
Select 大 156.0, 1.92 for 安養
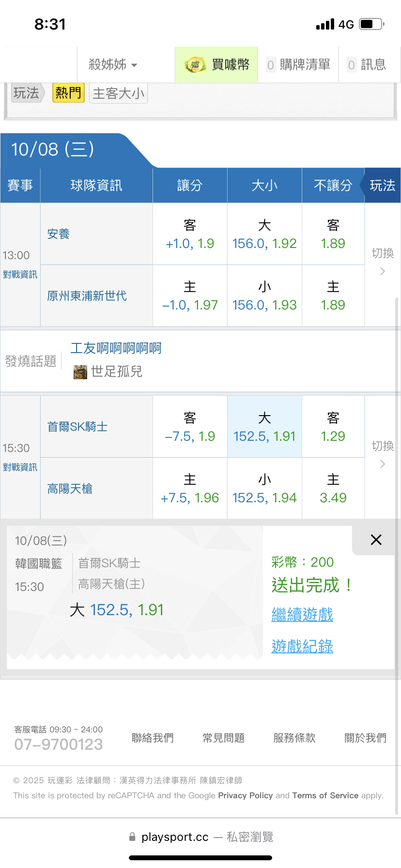tap(264, 234)
